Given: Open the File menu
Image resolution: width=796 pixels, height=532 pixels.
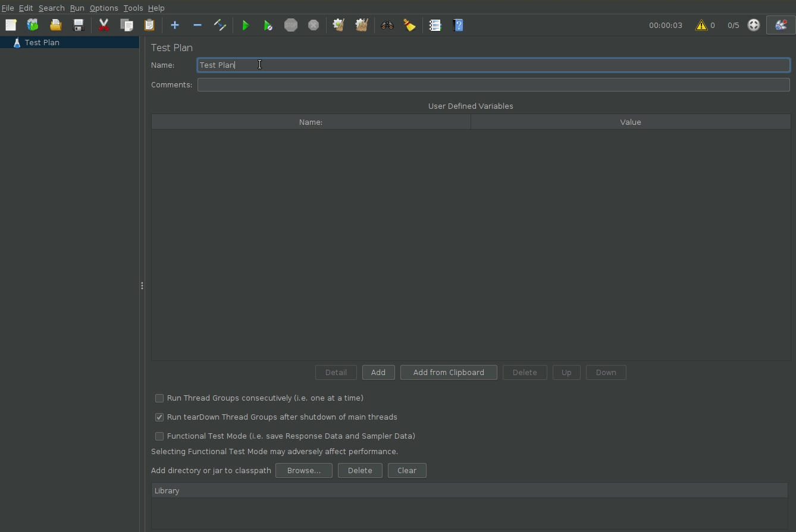Looking at the screenshot, I should click(x=8, y=8).
